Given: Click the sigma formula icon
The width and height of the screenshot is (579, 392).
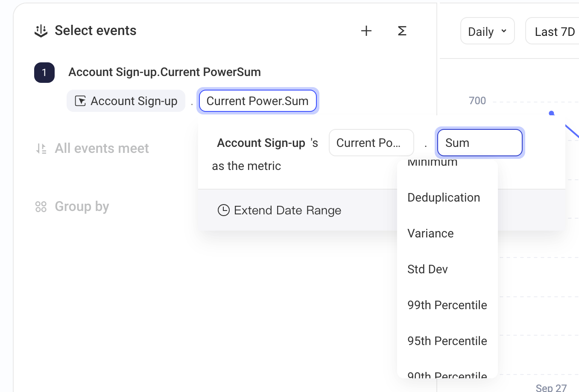Looking at the screenshot, I should click(x=402, y=31).
